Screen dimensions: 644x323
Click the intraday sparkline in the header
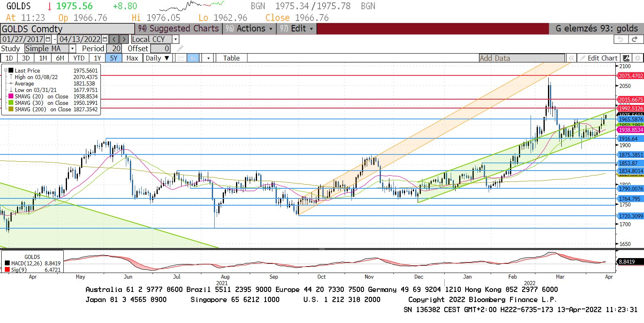point(192,6)
